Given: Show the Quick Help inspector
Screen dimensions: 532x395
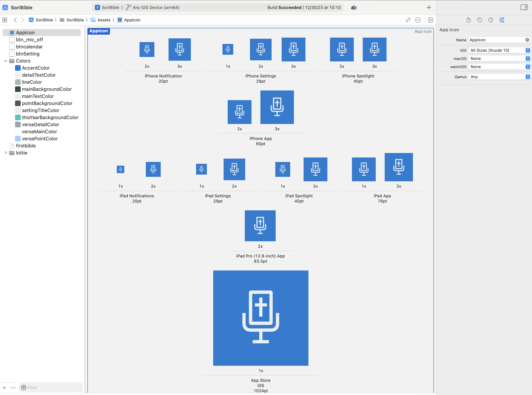Looking at the screenshot, I should coord(491,20).
